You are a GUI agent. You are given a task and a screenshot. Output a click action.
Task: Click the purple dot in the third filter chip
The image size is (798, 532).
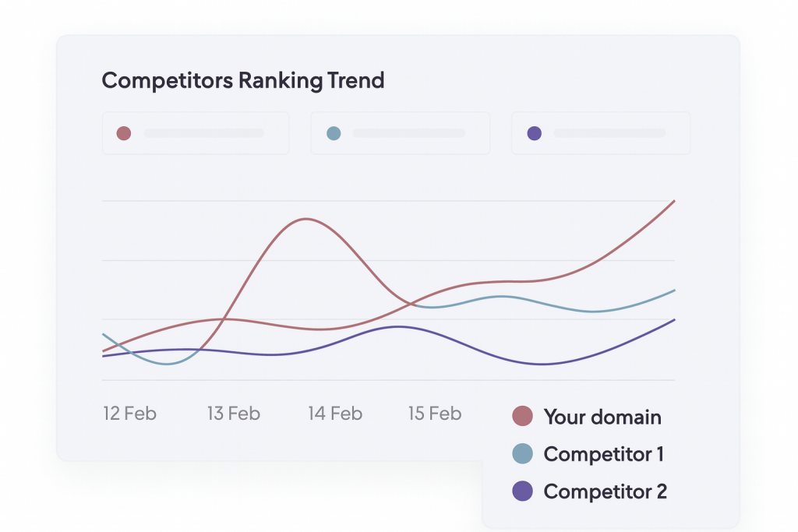click(534, 133)
